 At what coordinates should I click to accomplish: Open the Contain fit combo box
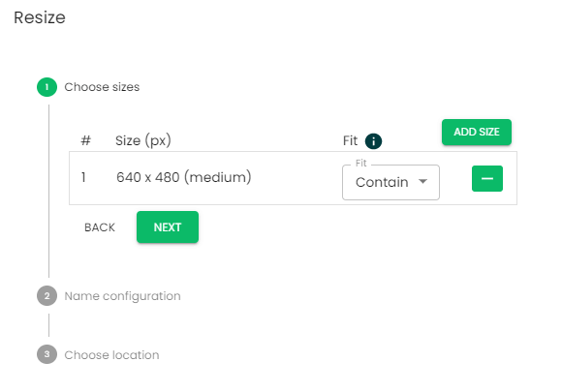coord(390,182)
